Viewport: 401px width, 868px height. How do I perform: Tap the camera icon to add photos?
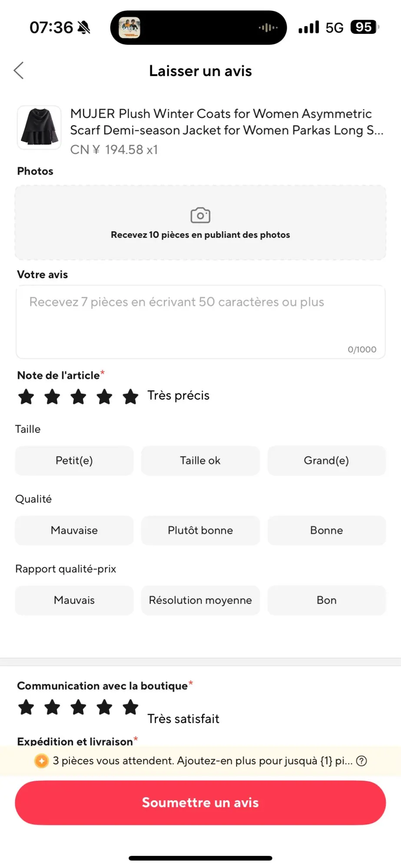[x=200, y=215]
